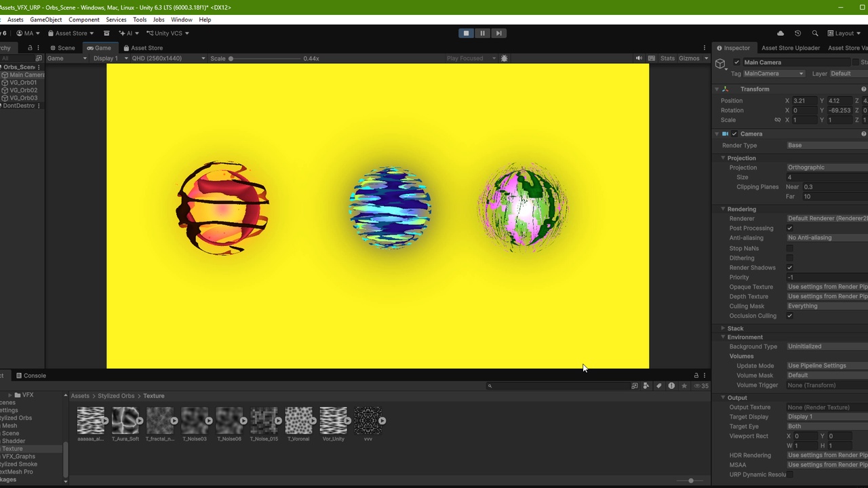Toggle the Gizmos button
The image size is (868, 488).
689,58
